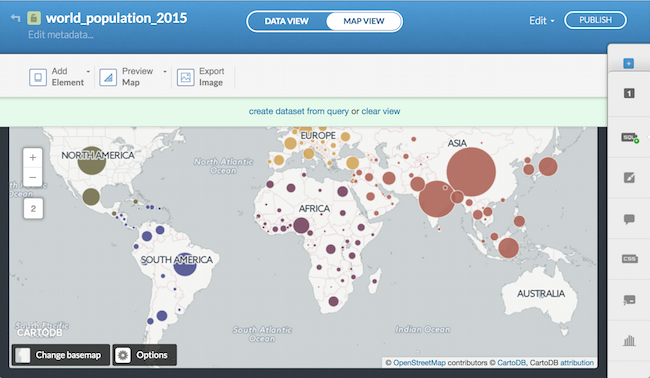Click the green lock privacy icon
Viewport: 650px width, 378px height.
tap(34, 18)
